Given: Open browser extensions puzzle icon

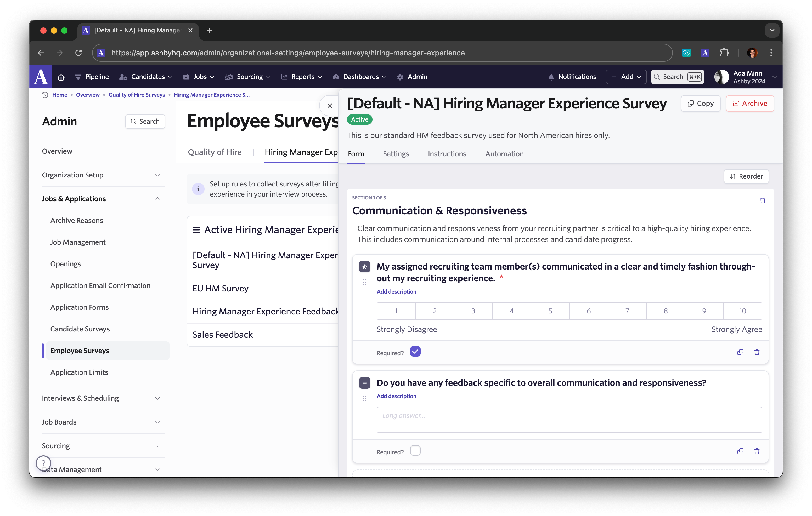Looking at the screenshot, I should click(x=724, y=53).
